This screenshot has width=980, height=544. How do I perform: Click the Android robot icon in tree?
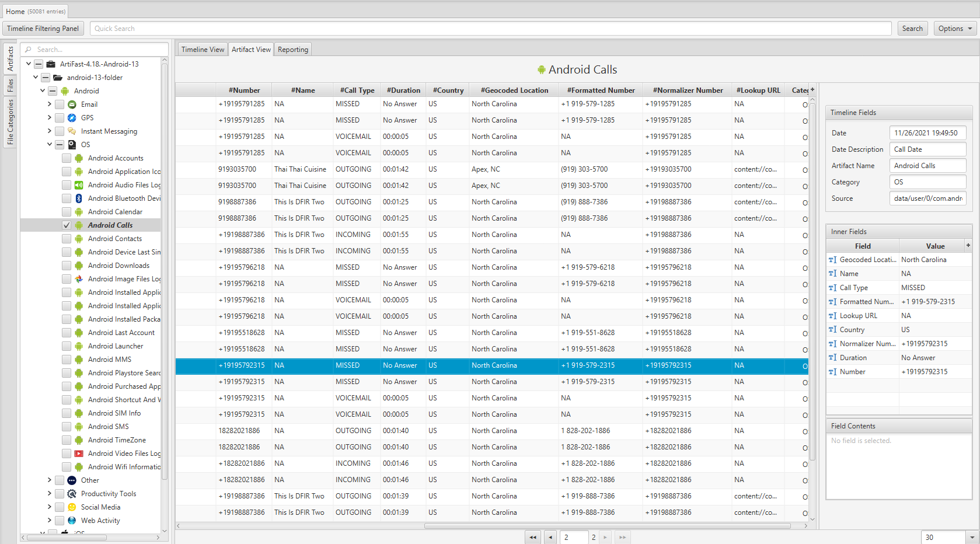tap(65, 91)
